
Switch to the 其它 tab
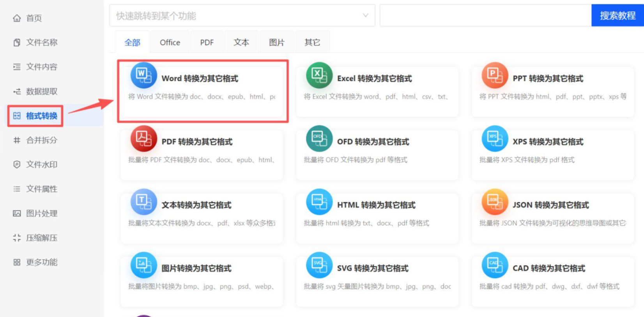[312, 42]
